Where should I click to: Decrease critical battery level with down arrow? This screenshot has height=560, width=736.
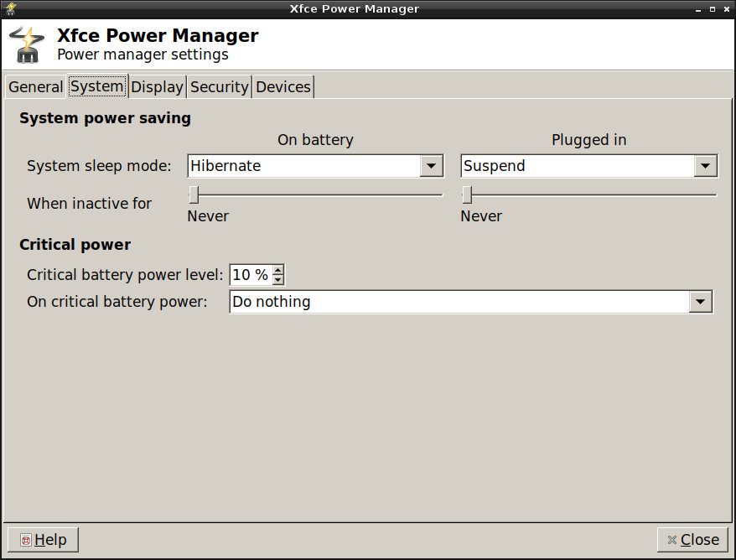(278, 280)
